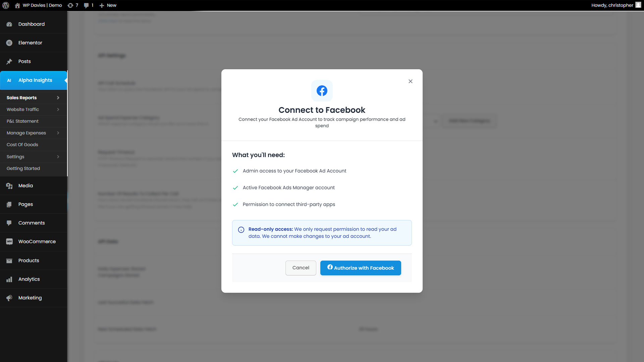Expand the Sales Reports submenu arrow
644x362 pixels.
point(58,98)
